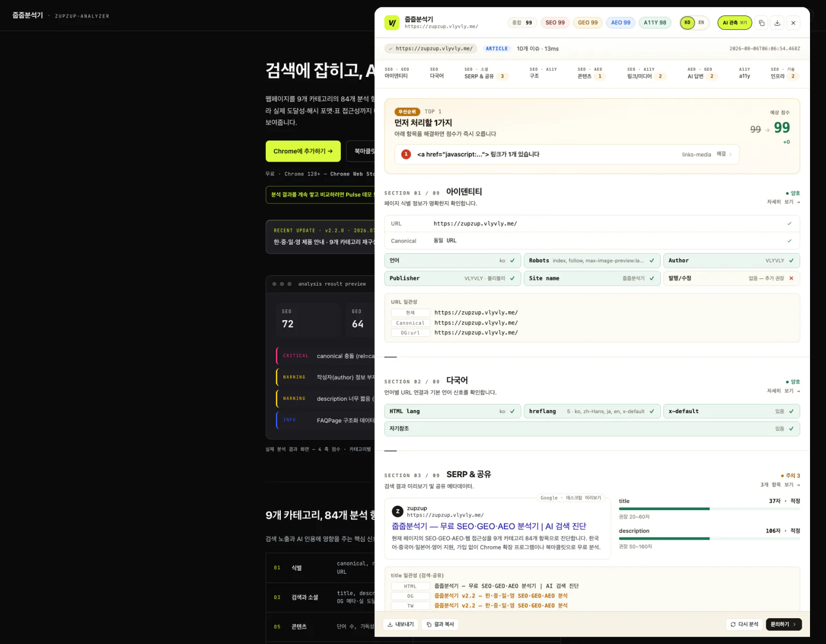Click the Publisher row check icon
Viewport: 826px width, 644px height.
click(x=513, y=278)
